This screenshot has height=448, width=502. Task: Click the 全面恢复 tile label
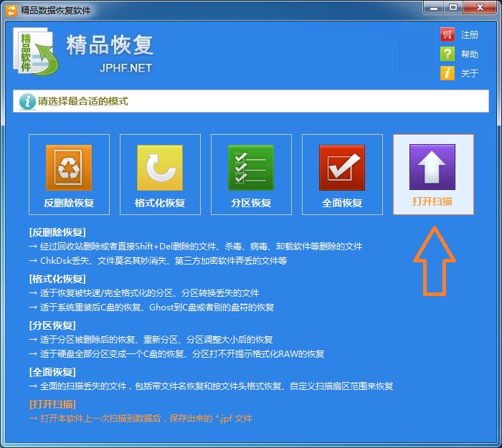[342, 203]
